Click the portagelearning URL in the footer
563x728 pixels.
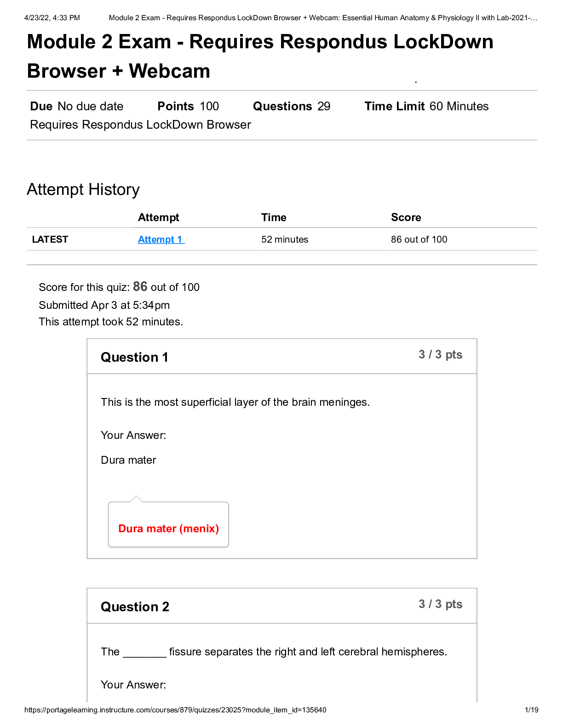pyautogui.click(x=175, y=710)
